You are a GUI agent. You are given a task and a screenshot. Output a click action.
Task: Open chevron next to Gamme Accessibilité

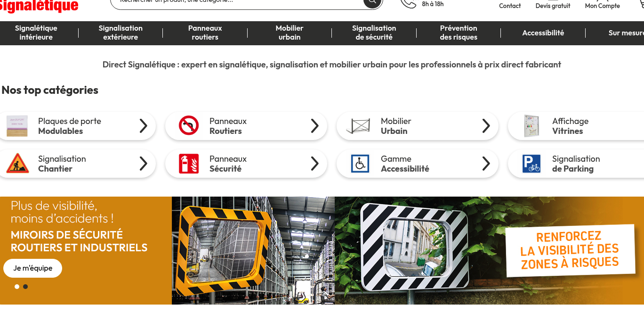click(486, 164)
